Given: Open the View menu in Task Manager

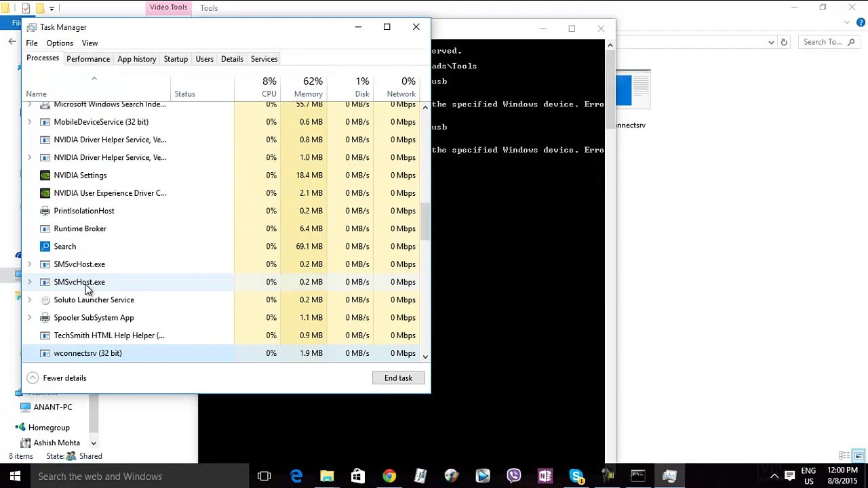Looking at the screenshot, I should pyautogui.click(x=90, y=43).
